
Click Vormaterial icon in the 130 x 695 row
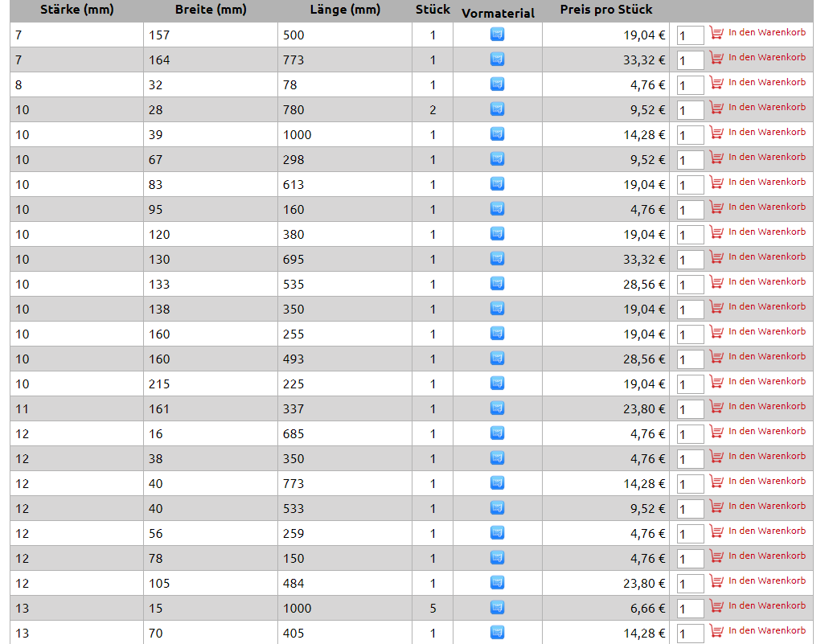[x=497, y=259]
